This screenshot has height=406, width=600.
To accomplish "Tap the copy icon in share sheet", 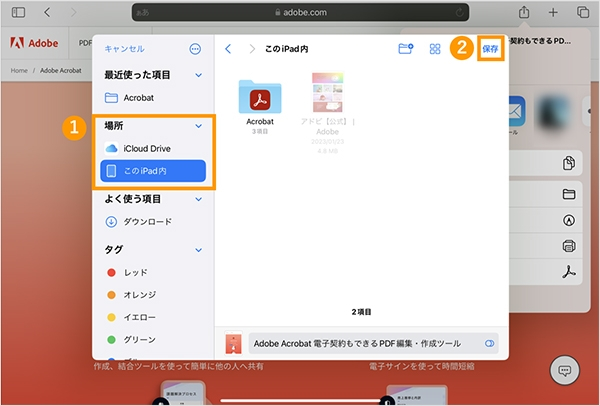I will click(x=569, y=163).
